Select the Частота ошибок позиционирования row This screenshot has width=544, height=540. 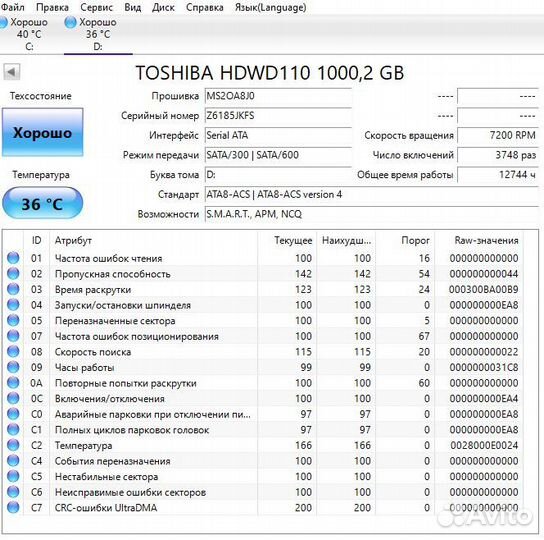[x=263, y=336]
